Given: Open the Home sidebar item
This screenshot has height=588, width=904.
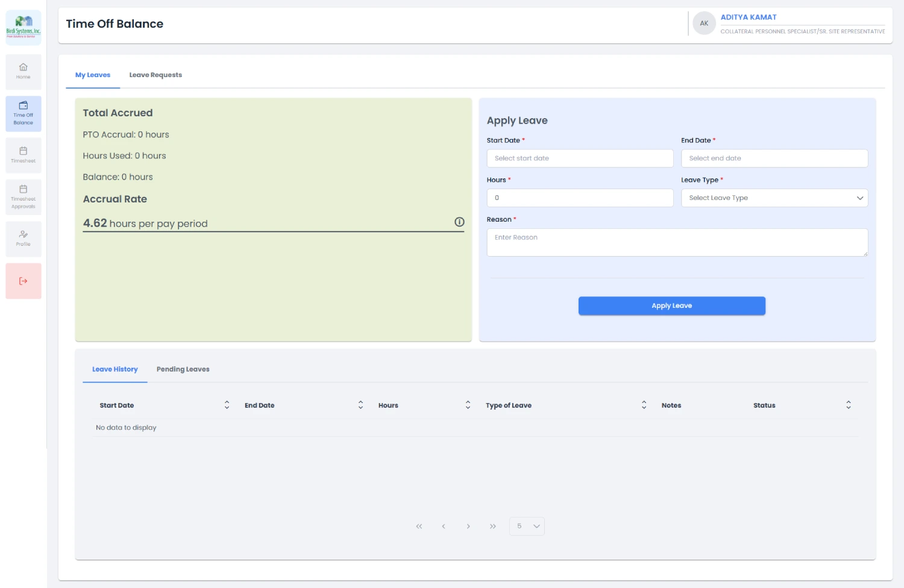Looking at the screenshot, I should tap(24, 72).
